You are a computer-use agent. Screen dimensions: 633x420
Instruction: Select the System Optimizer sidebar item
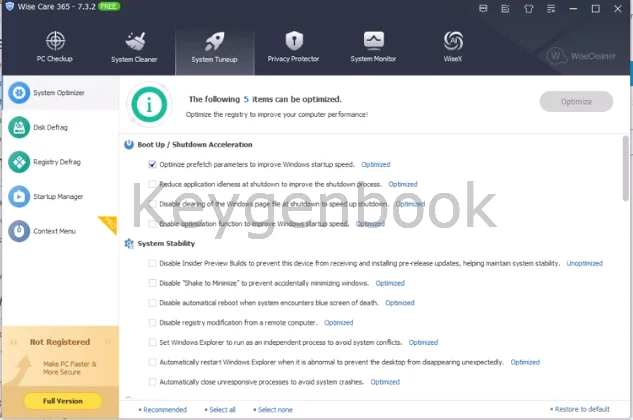coord(58,93)
